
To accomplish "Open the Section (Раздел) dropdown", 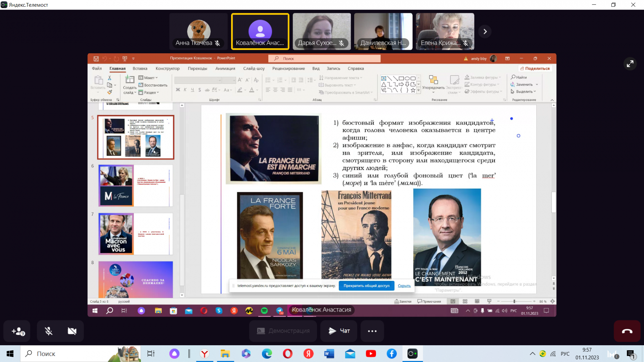I will (149, 93).
